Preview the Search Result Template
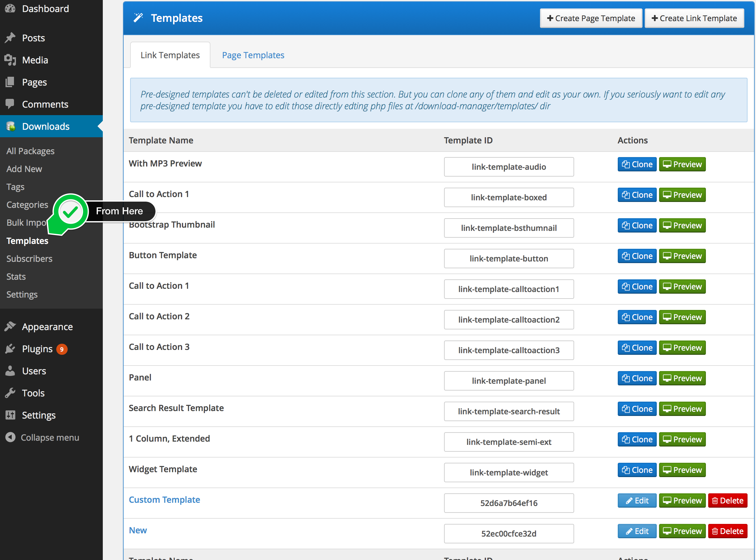Image resolution: width=756 pixels, height=560 pixels. click(x=682, y=409)
